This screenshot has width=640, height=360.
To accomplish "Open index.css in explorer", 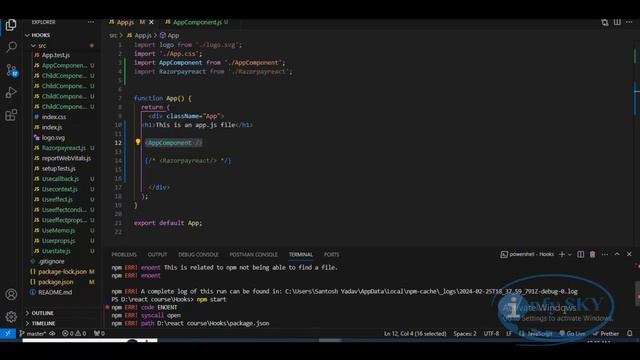I will coord(54,117).
